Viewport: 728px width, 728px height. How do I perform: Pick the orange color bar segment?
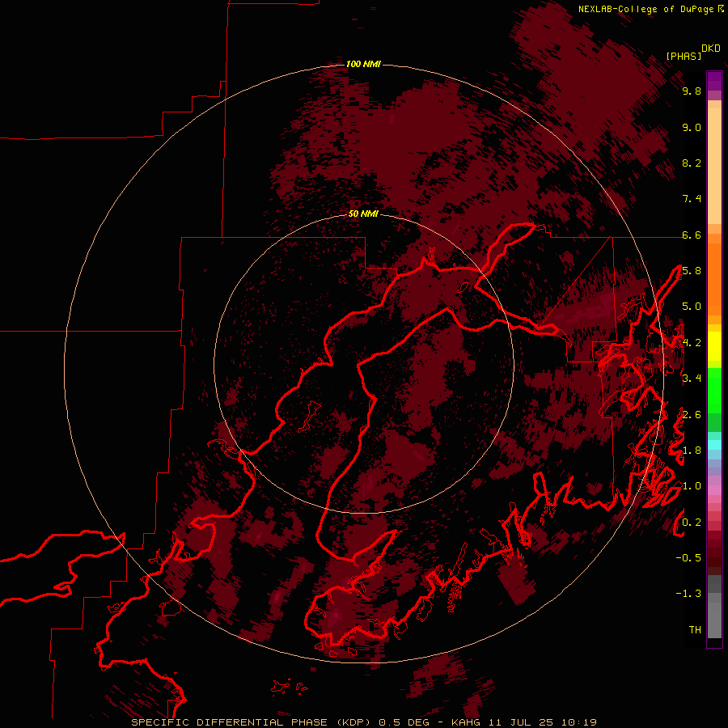714,279
